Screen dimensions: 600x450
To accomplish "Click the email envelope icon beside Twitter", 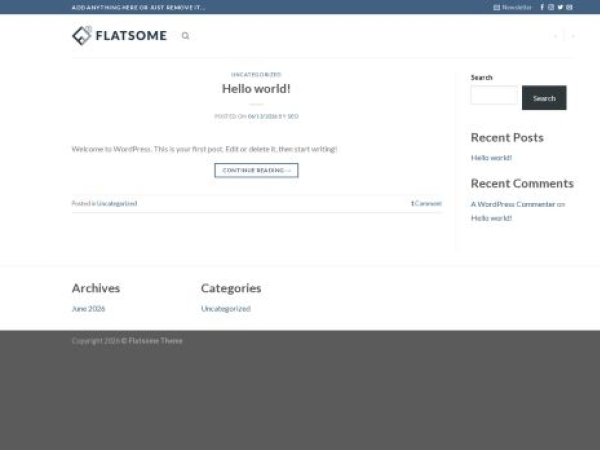I will 569,7.
